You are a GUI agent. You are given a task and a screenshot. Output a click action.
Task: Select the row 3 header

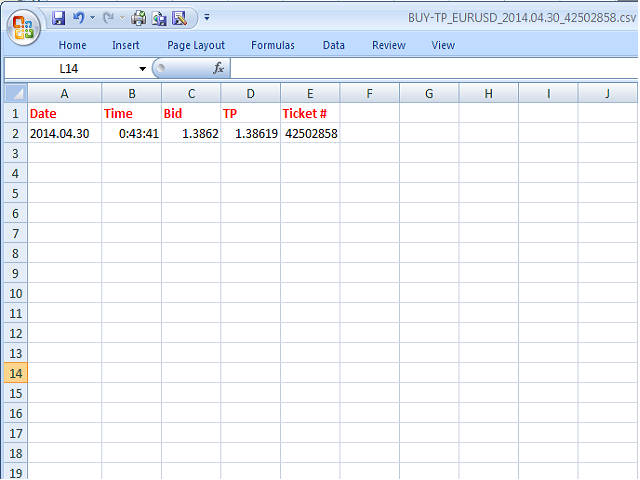click(16, 153)
